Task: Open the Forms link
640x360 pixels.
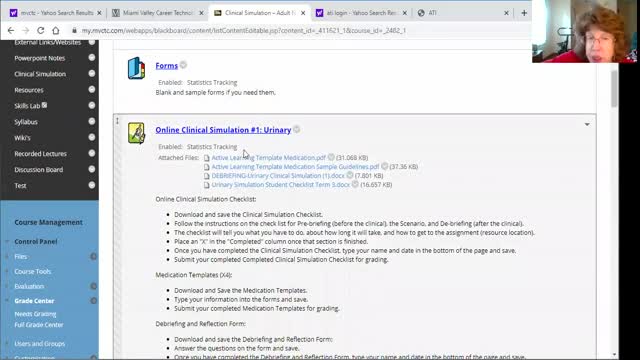Action: (x=167, y=66)
